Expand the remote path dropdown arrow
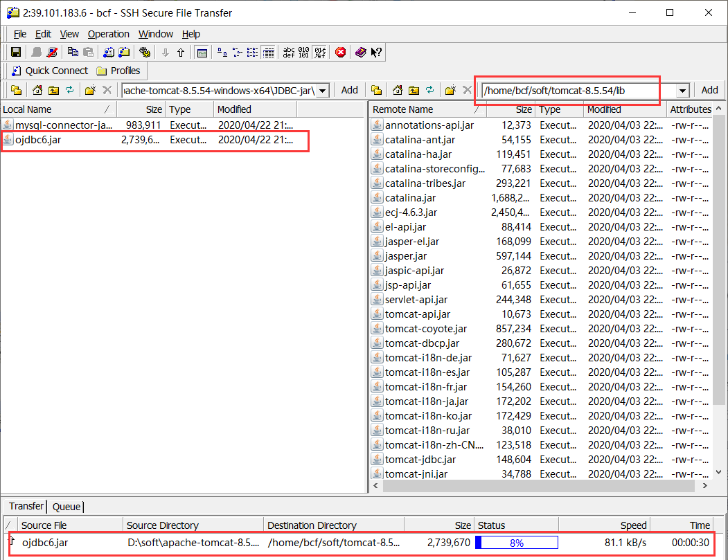 (x=682, y=90)
